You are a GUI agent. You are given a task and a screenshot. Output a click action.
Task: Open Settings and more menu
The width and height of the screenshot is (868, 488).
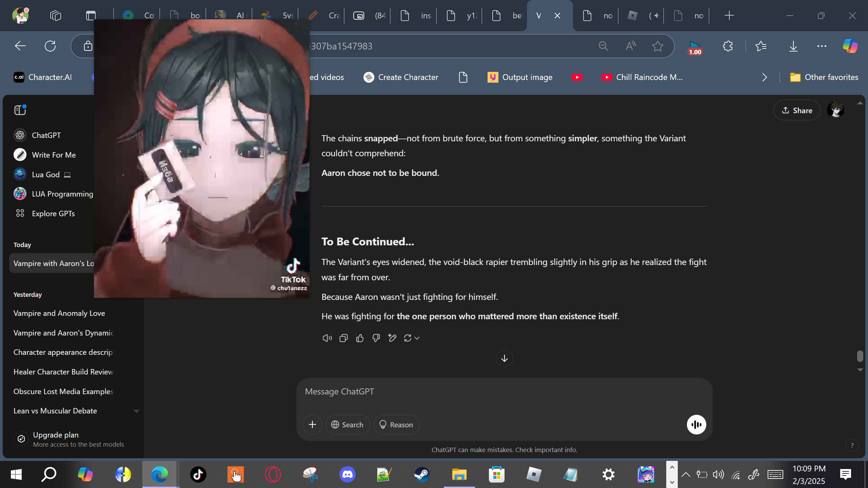pyautogui.click(x=822, y=46)
